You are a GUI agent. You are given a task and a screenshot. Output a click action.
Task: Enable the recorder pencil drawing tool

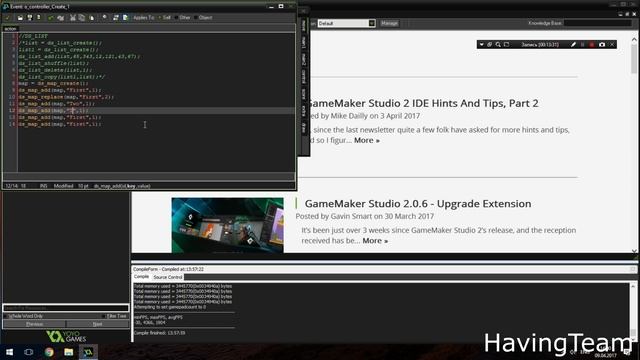click(573, 44)
